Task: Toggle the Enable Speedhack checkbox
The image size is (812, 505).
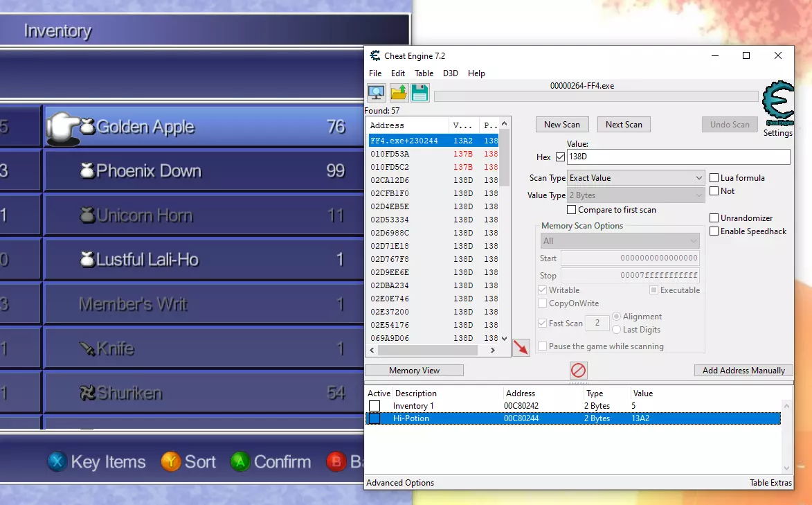Action: [x=714, y=231]
